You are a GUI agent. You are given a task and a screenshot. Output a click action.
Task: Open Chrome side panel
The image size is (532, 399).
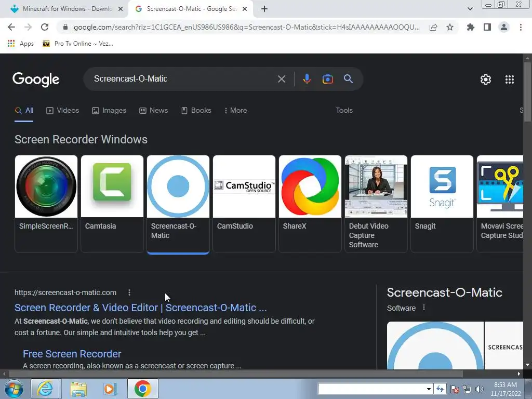pyautogui.click(x=487, y=27)
